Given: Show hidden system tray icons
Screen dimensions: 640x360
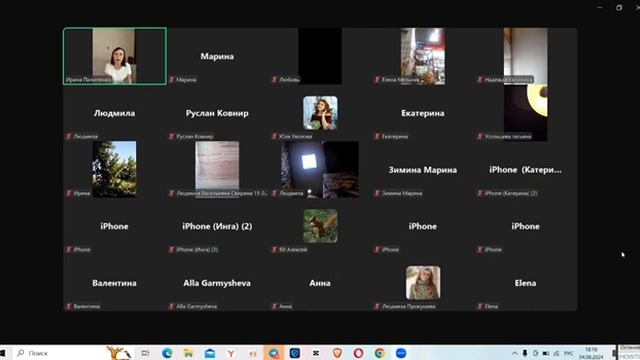Looking at the screenshot, I should point(515,353).
